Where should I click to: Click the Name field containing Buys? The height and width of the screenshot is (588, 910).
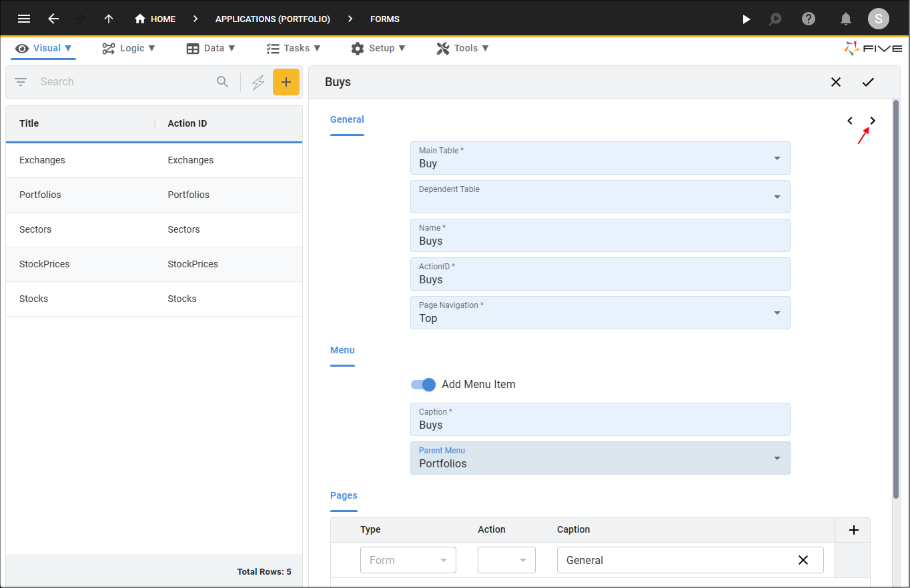(x=600, y=235)
